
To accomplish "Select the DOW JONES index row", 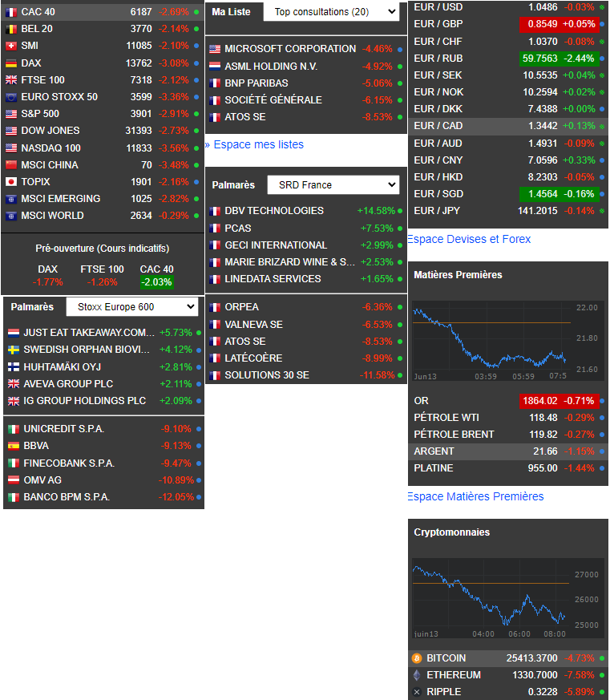I will click(102, 131).
